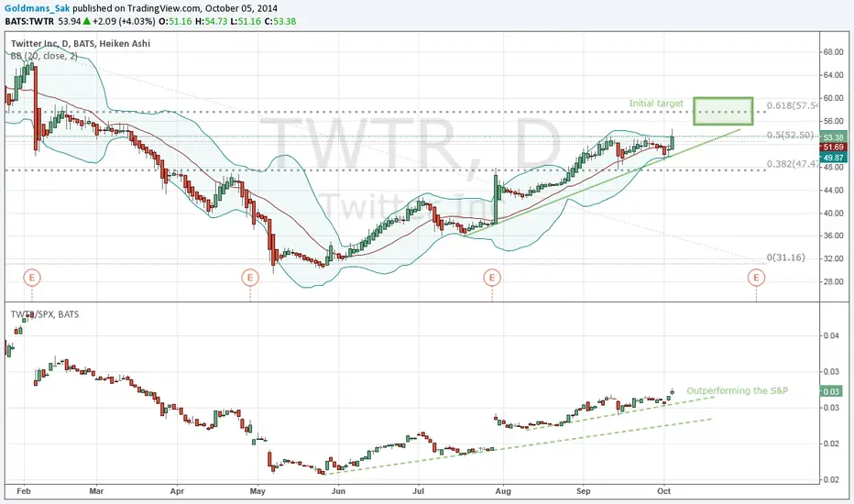The width and height of the screenshot is (854, 504).
Task: Click the Feb label on time axis
Action: click(24, 491)
